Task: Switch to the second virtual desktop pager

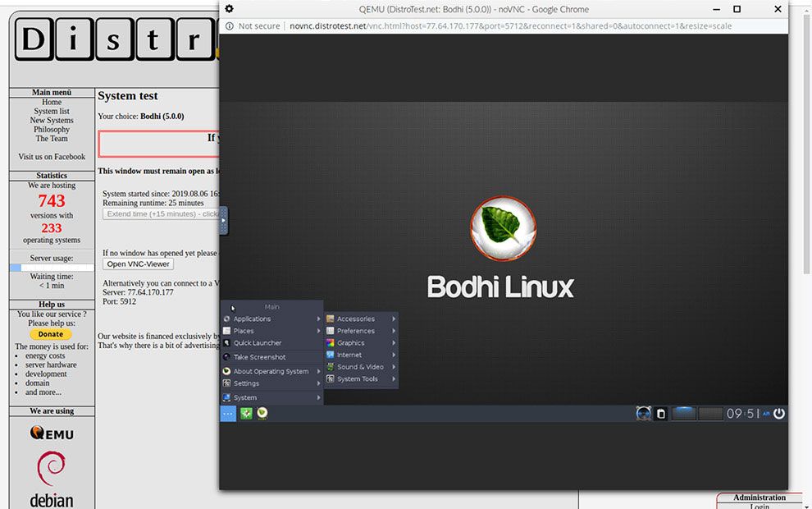Action: point(710,413)
